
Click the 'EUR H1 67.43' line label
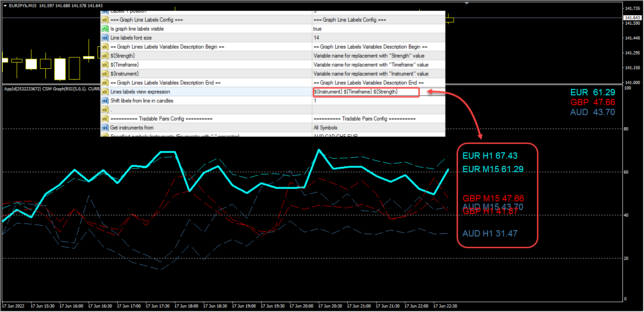pyautogui.click(x=490, y=156)
